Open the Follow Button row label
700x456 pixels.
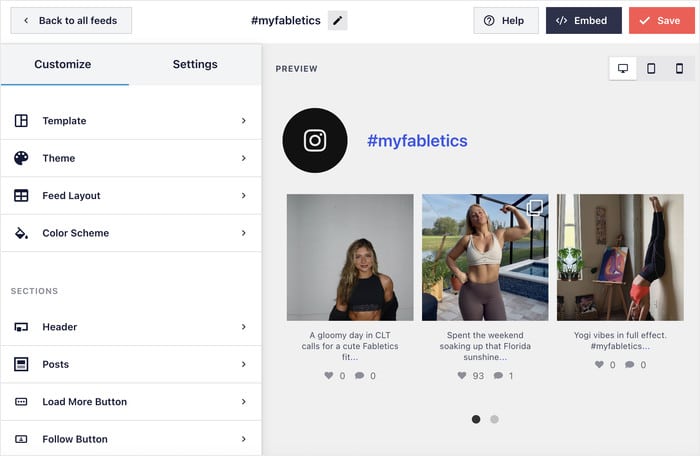[75, 439]
